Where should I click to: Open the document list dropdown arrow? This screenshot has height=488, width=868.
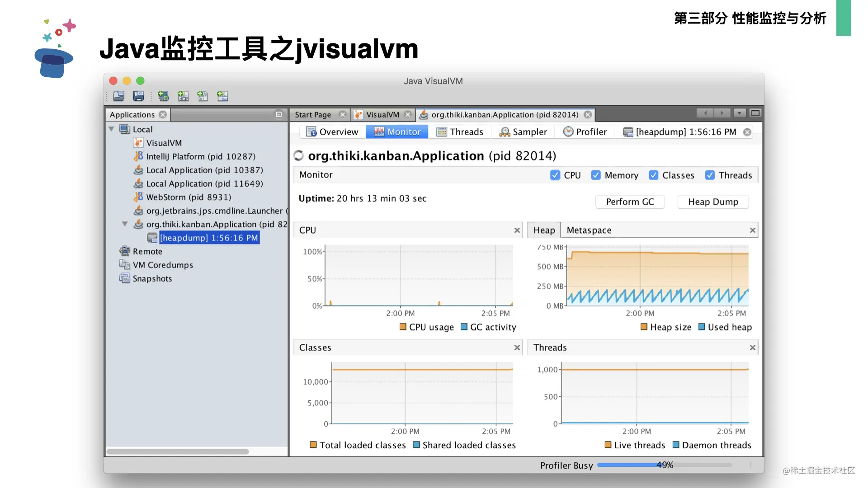point(740,113)
